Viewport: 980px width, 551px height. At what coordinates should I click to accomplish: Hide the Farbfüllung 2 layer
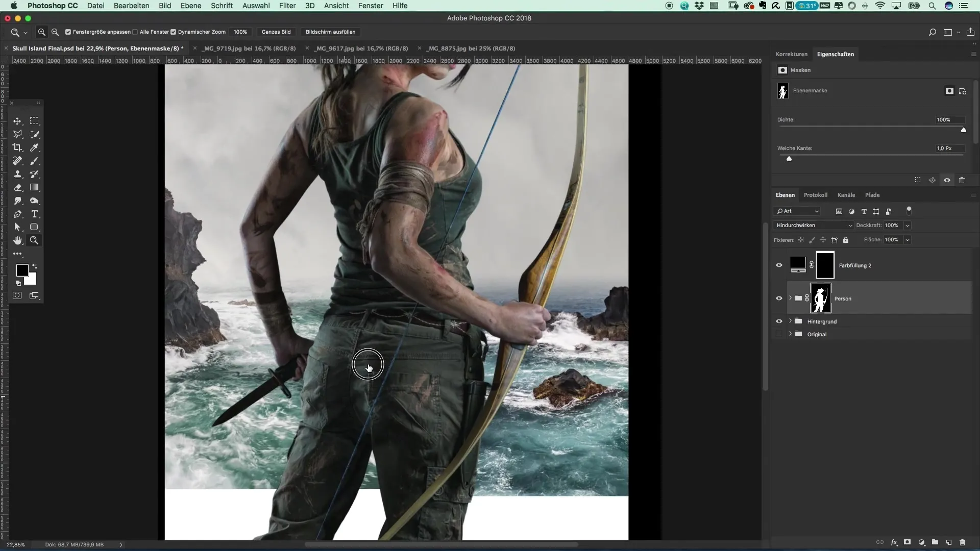[779, 265]
